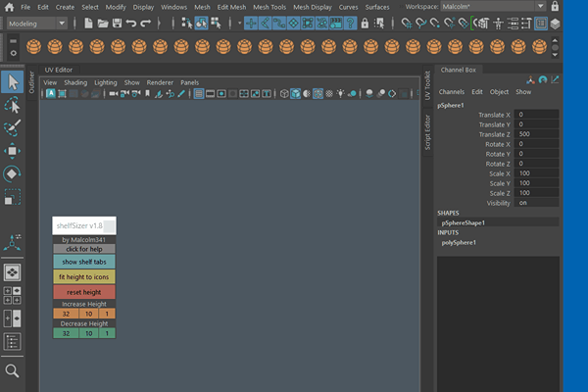Open the Mesh Tools menu
The width and height of the screenshot is (588, 392).
pyautogui.click(x=269, y=7)
